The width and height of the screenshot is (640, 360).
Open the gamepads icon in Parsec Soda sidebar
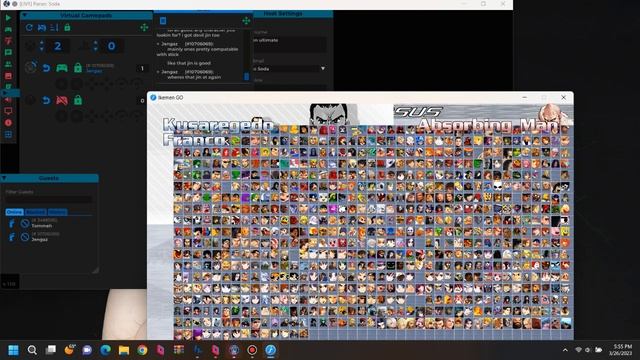pos(8,29)
